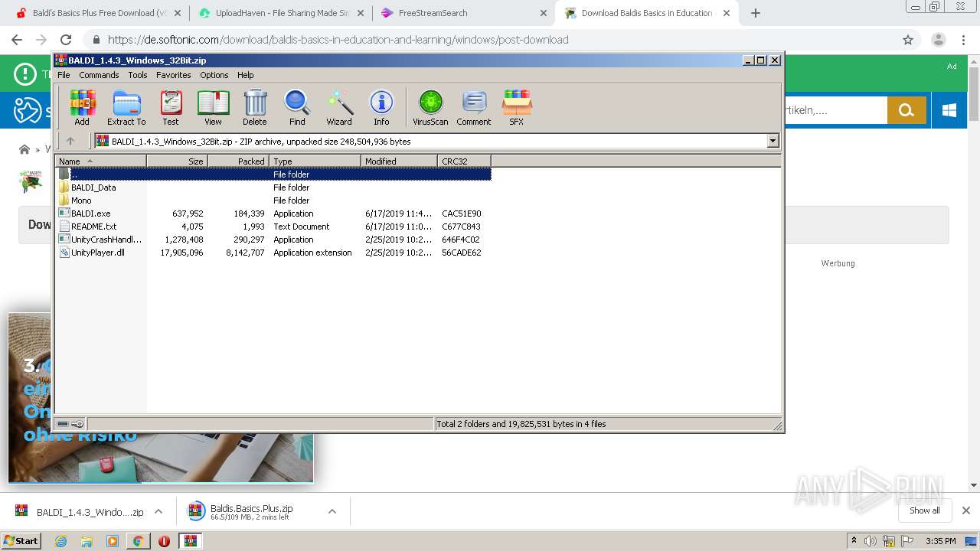
Task: Open BALDI_1.4.3 download item options chevron
Action: (x=158, y=511)
